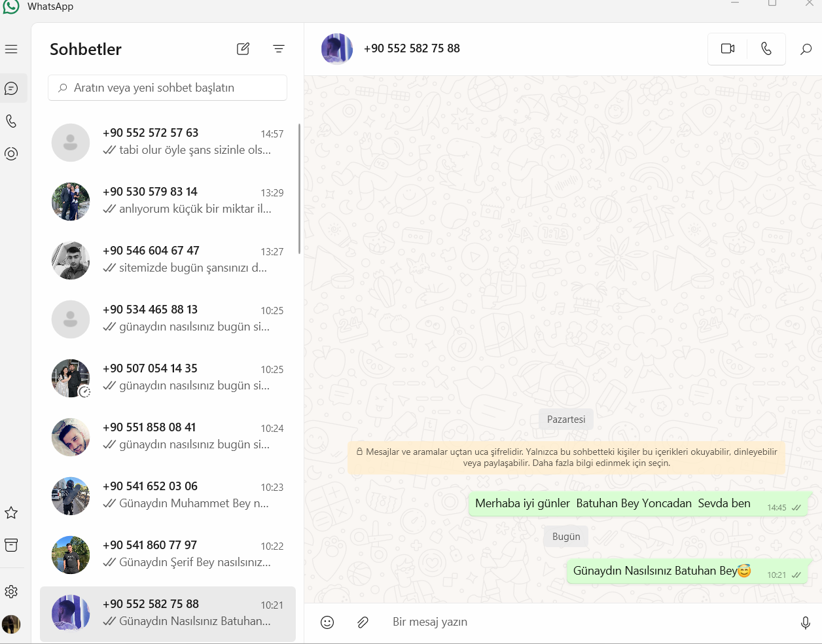Open the chat with +90 552 572 57 63

(168, 143)
